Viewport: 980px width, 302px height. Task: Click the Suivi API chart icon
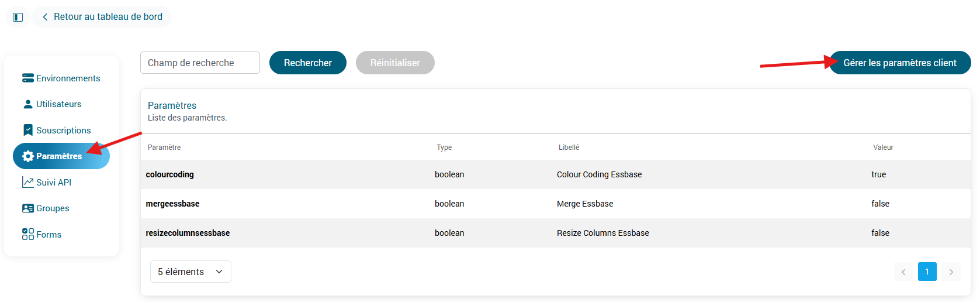point(27,182)
